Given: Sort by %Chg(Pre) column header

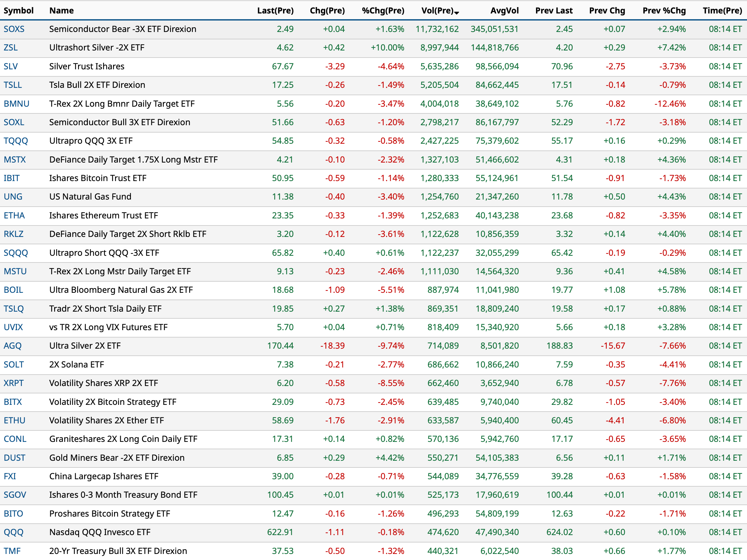Looking at the screenshot, I should click(383, 10).
